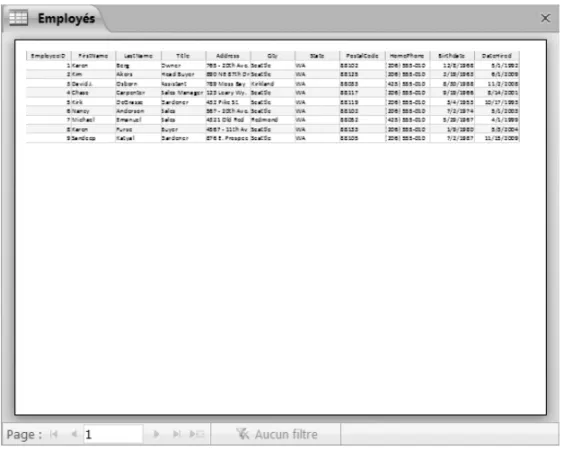Click the Sales Manager cell in row four
This screenshot has width=563, height=450.
pos(182,93)
